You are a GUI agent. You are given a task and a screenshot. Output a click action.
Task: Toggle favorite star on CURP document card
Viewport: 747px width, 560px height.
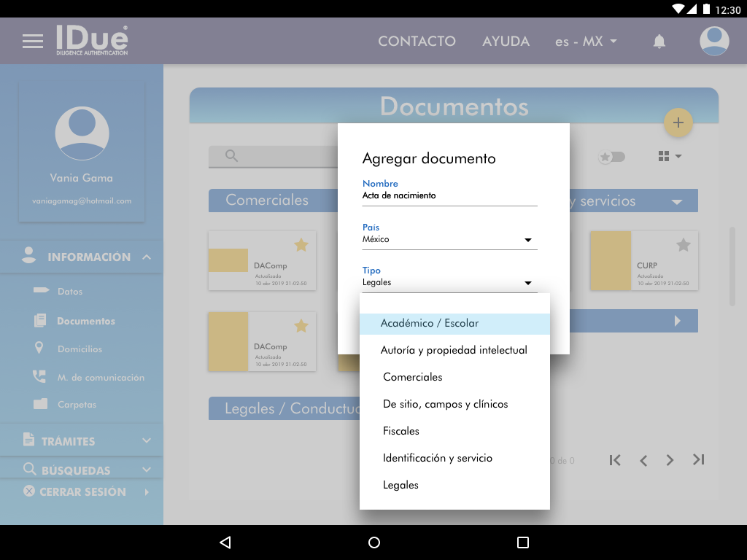click(x=683, y=245)
